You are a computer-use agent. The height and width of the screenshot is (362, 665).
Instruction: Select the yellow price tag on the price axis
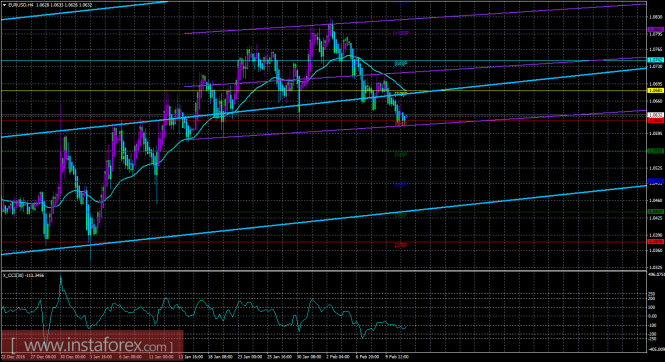(x=655, y=91)
